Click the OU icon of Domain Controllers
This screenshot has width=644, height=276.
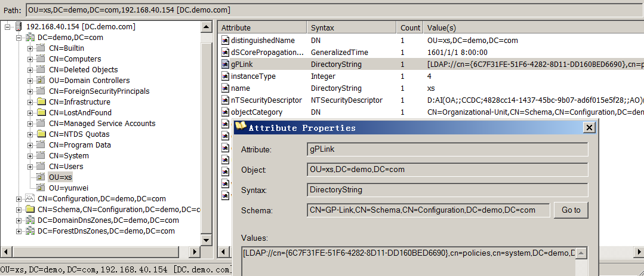(x=41, y=80)
